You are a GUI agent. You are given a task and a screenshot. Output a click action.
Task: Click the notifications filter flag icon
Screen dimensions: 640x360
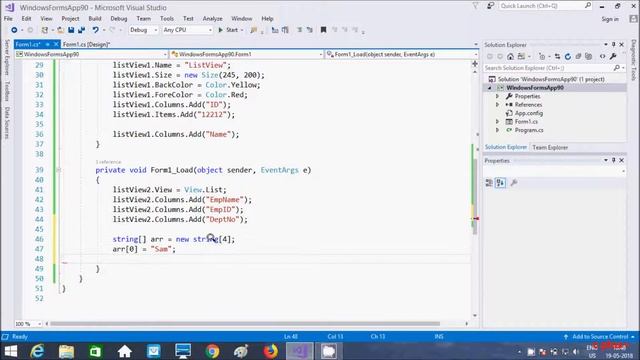coord(476,6)
